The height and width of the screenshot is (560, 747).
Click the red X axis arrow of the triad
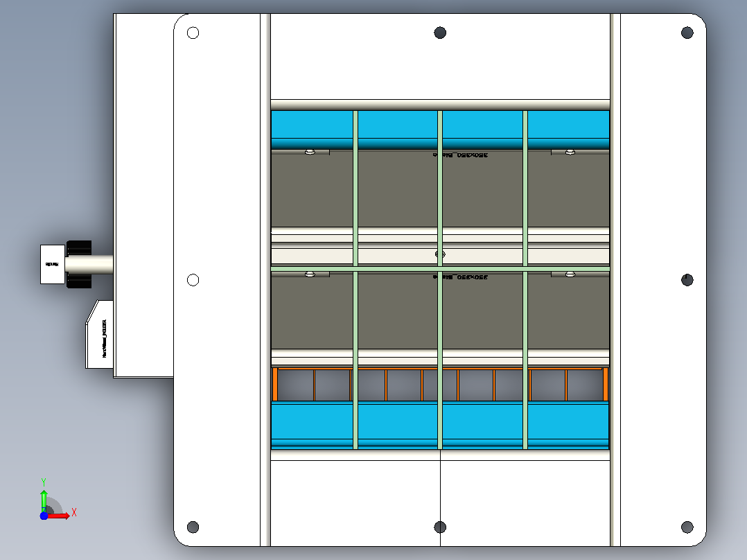(59, 515)
